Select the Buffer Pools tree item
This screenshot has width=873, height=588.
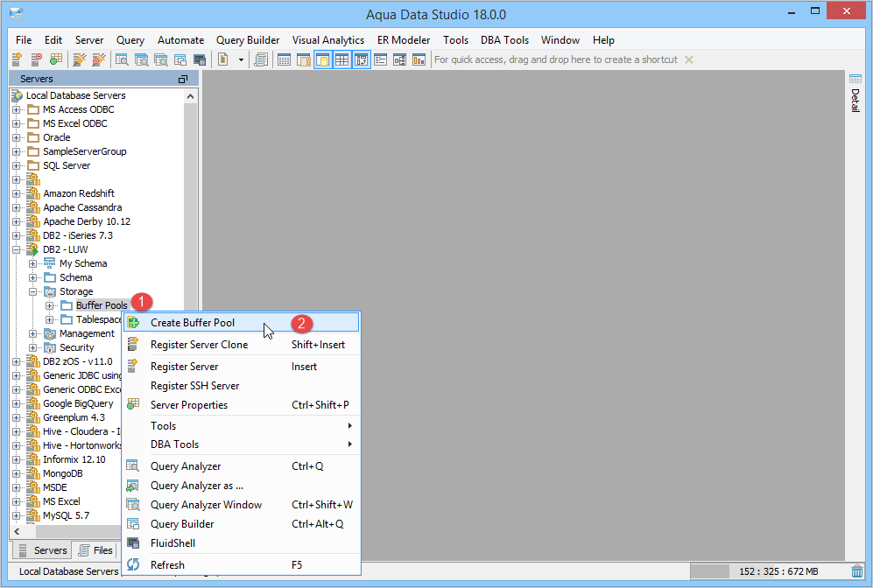[102, 305]
